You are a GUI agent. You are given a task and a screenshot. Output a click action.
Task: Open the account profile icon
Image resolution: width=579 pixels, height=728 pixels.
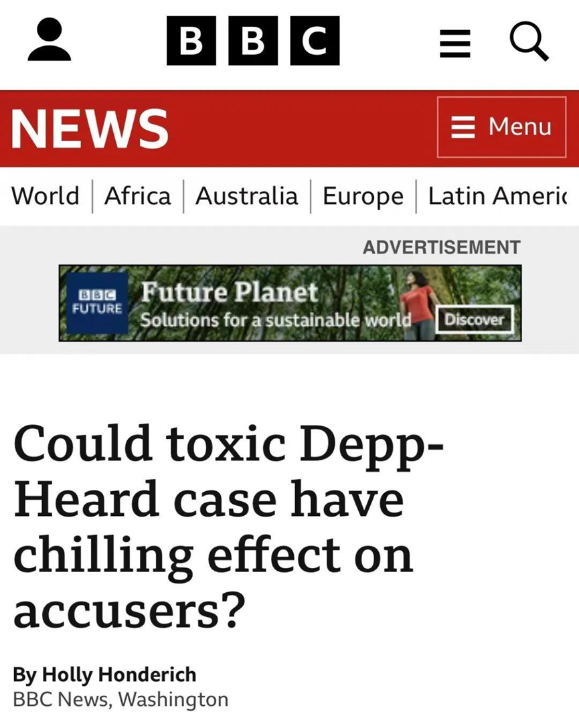[50, 39]
